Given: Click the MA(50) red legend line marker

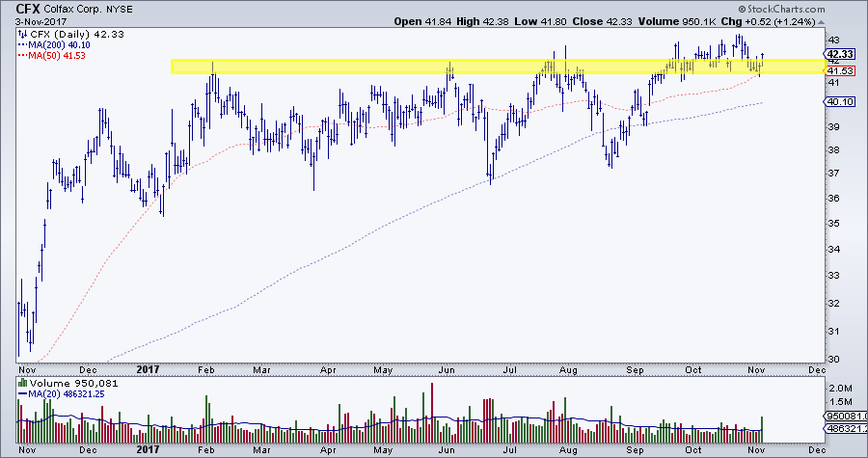Looking at the screenshot, I should point(22,56).
